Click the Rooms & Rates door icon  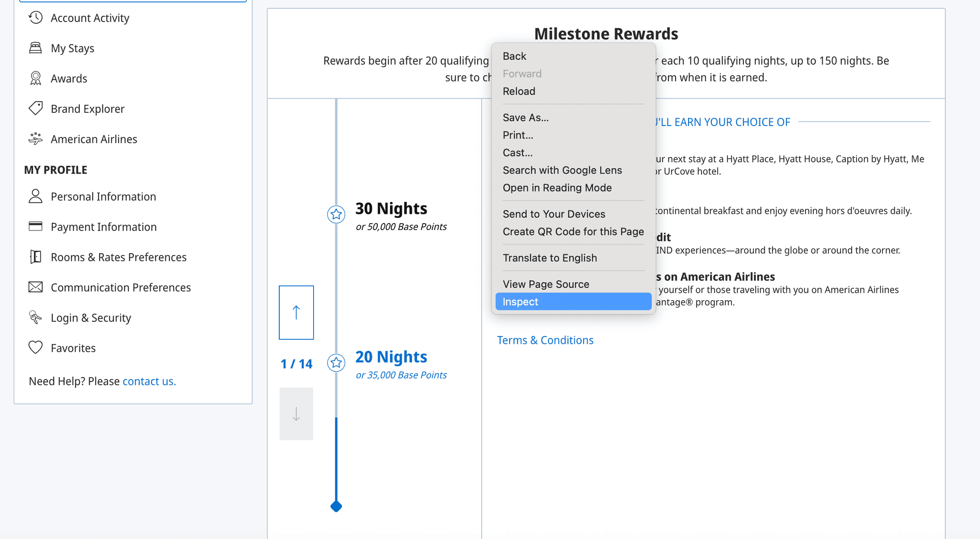tap(35, 257)
